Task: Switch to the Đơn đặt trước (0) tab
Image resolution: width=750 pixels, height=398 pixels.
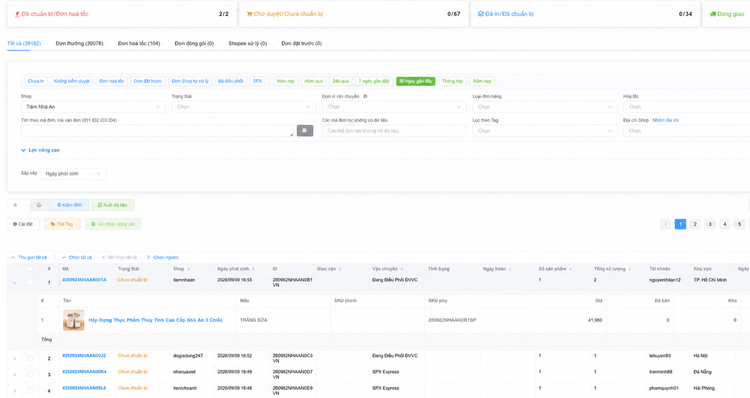Action: (x=301, y=44)
